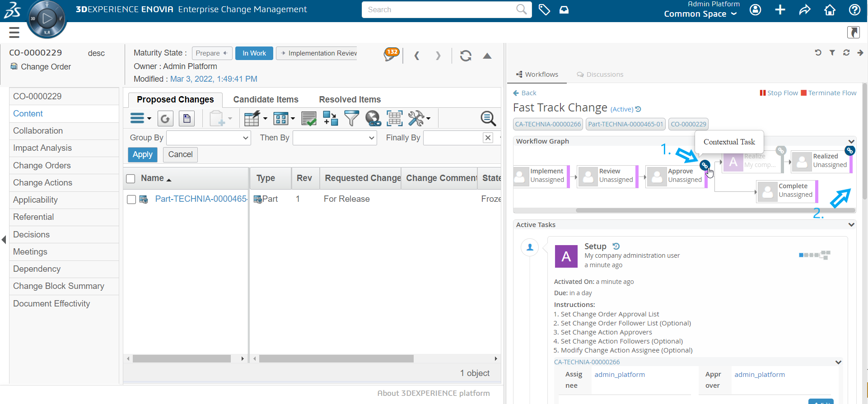
Task: Click the top search input field
Action: [x=440, y=9]
